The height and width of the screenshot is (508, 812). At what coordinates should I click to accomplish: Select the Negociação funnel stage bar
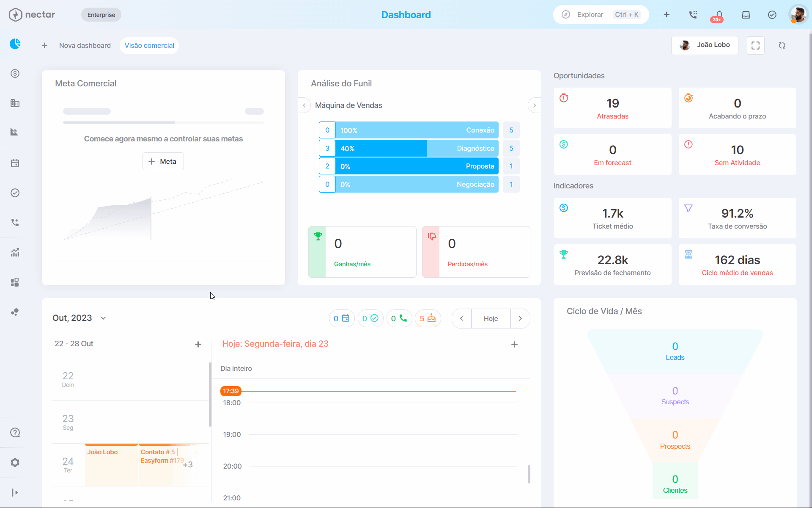point(417,184)
